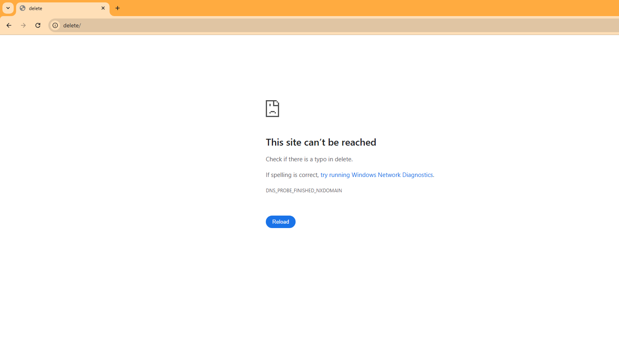Image resolution: width=619 pixels, height=364 pixels.
Task: Click the "delete/" URL text
Action: pyautogui.click(x=72, y=25)
